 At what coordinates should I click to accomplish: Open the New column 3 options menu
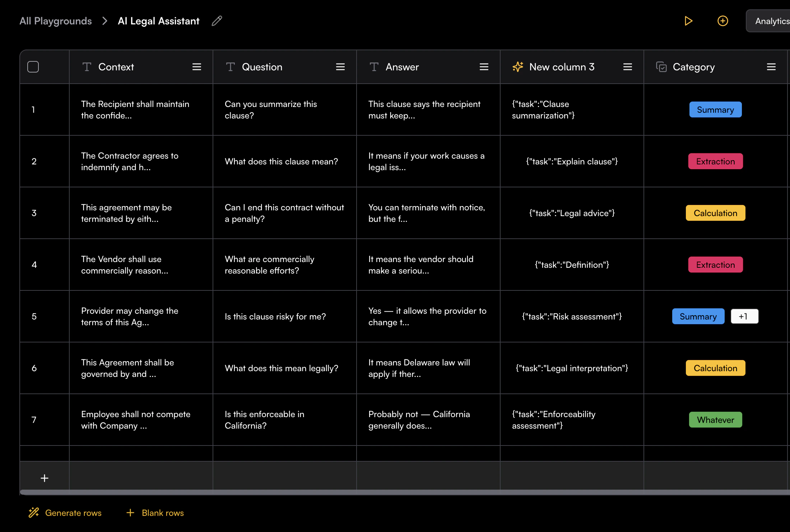pos(627,67)
